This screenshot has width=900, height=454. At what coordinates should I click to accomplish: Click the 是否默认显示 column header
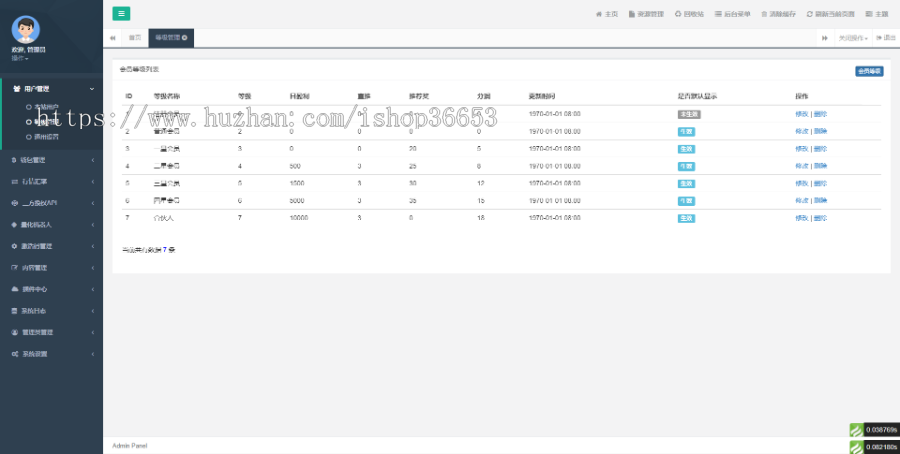pos(697,96)
